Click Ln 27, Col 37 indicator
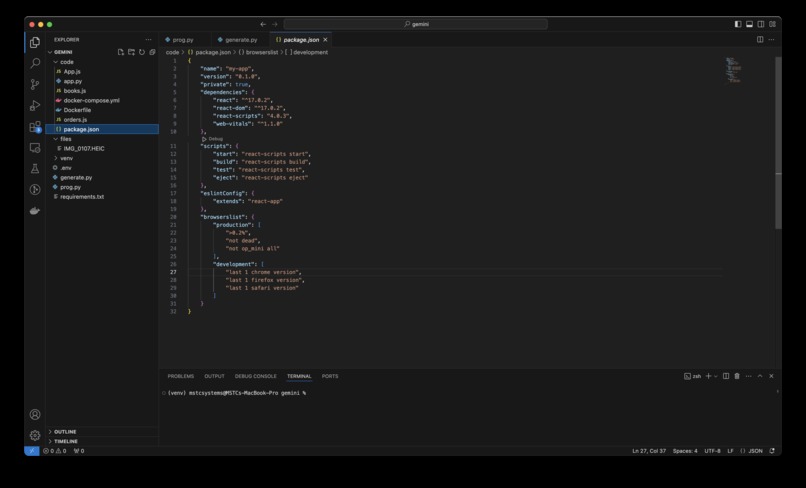Screen dimensions: 806x488 tap(649, 451)
